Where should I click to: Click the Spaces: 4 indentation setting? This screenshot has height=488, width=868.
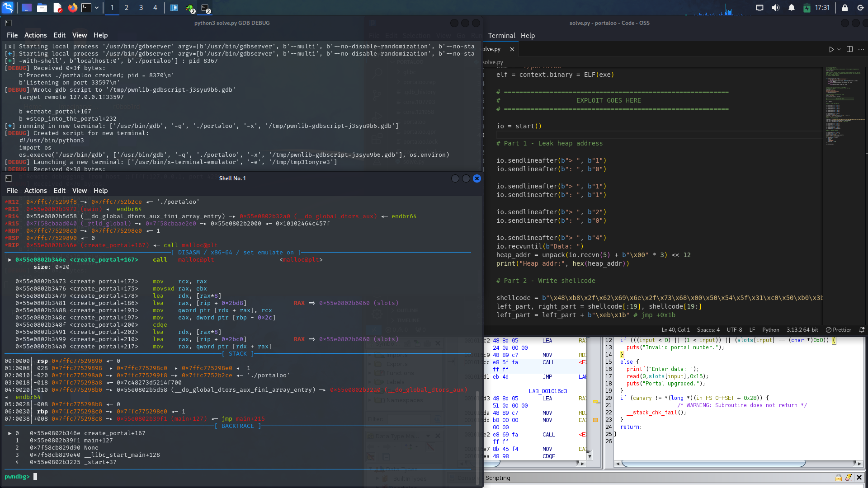coord(708,330)
